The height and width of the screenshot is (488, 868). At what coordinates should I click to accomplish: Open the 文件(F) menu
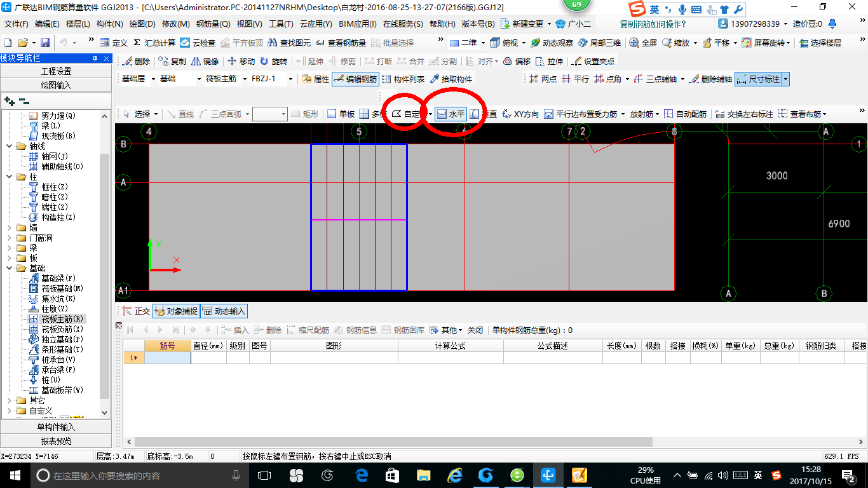click(17, 24)
